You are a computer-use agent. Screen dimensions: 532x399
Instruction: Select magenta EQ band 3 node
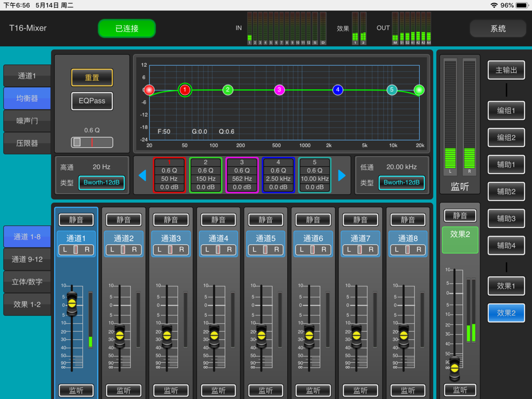pos(279,90)
